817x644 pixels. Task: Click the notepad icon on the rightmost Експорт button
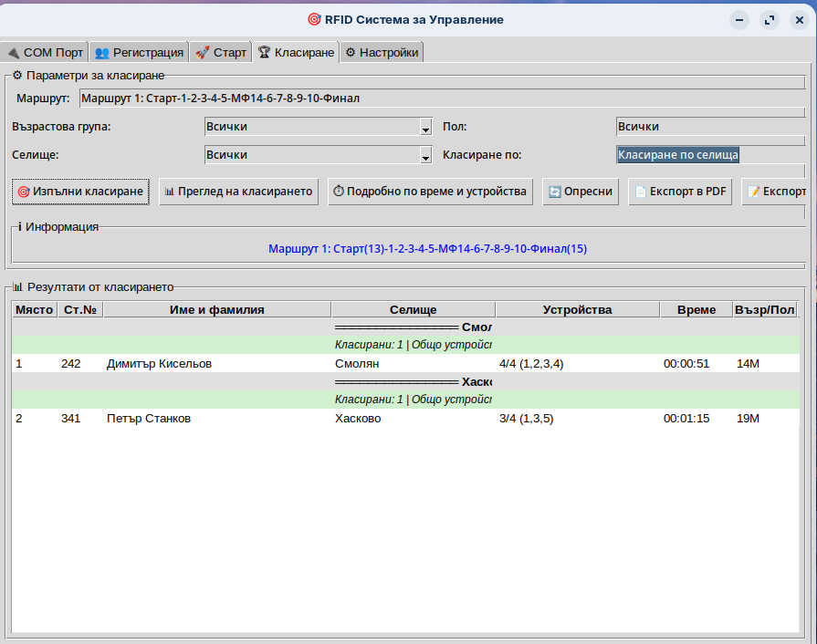(753, 192)
